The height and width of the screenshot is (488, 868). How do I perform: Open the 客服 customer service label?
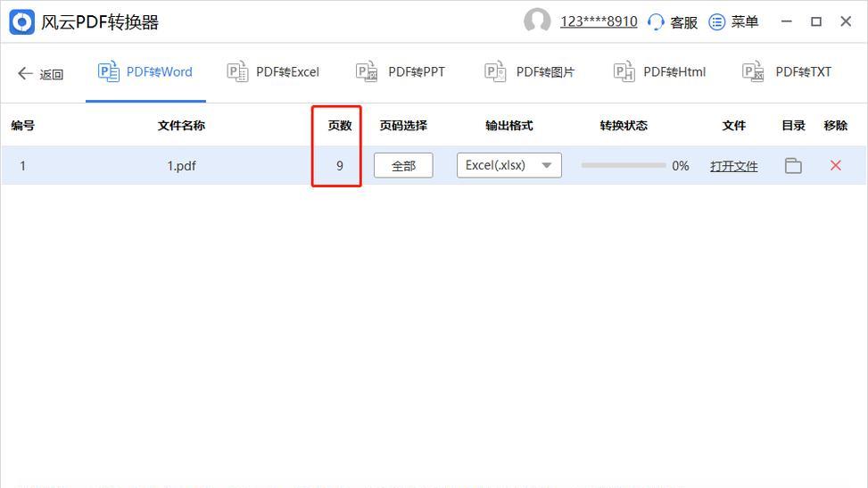pos(683,22)
